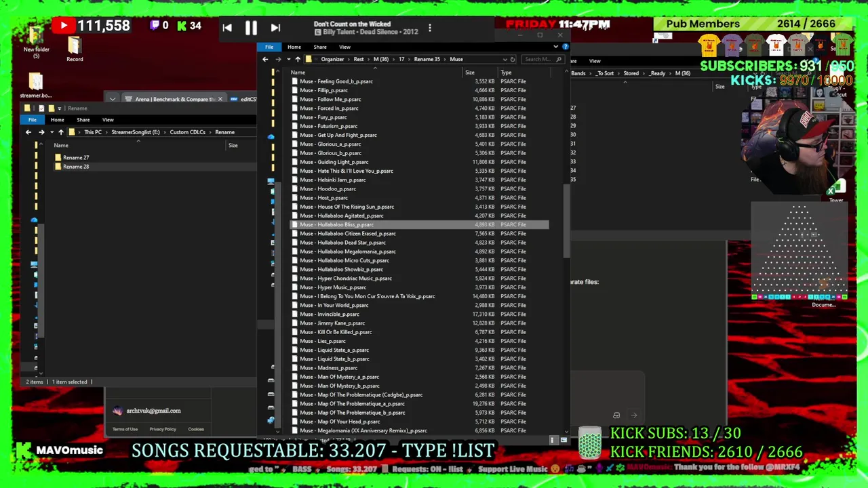This screenshot has width=868, height=488.
Task: Open File menu in Muse explorer window
Action: (269, 47)
